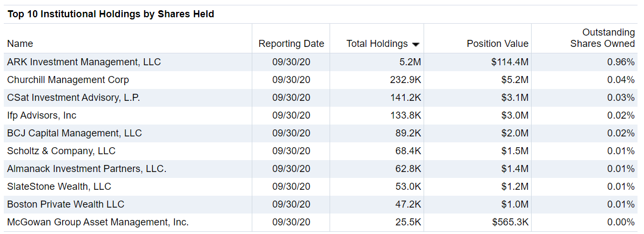Select Ifp Advisors' holdings 133.8K
Viewport: 644px width, 234px height.
coord(406,115)
